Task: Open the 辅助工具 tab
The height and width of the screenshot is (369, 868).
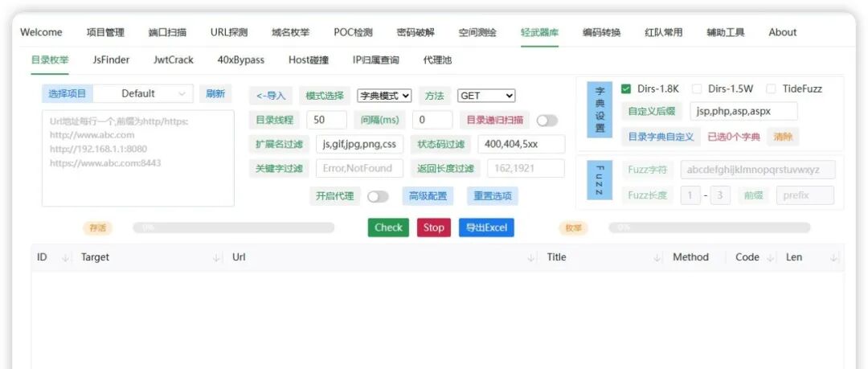Action: coord(726,32)
